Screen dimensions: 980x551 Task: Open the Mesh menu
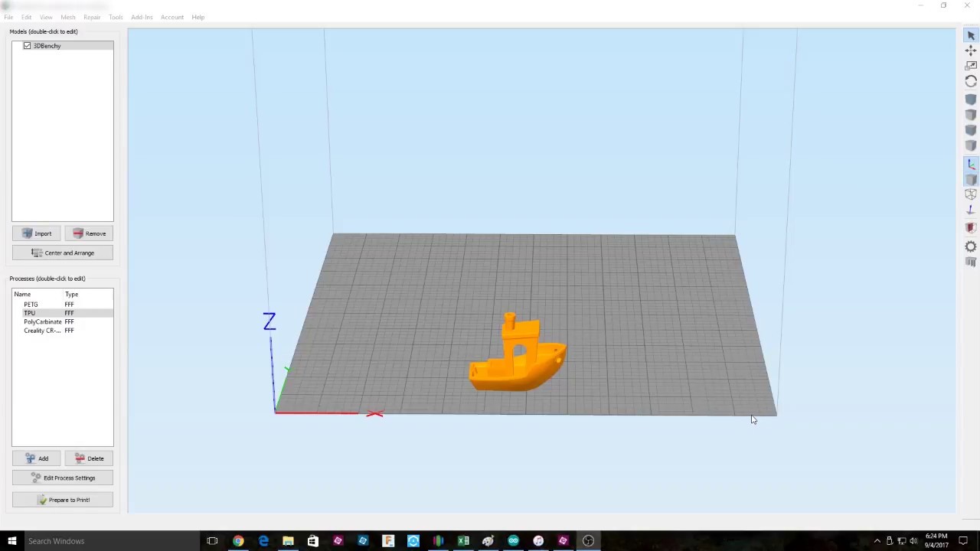click(68, 17)
